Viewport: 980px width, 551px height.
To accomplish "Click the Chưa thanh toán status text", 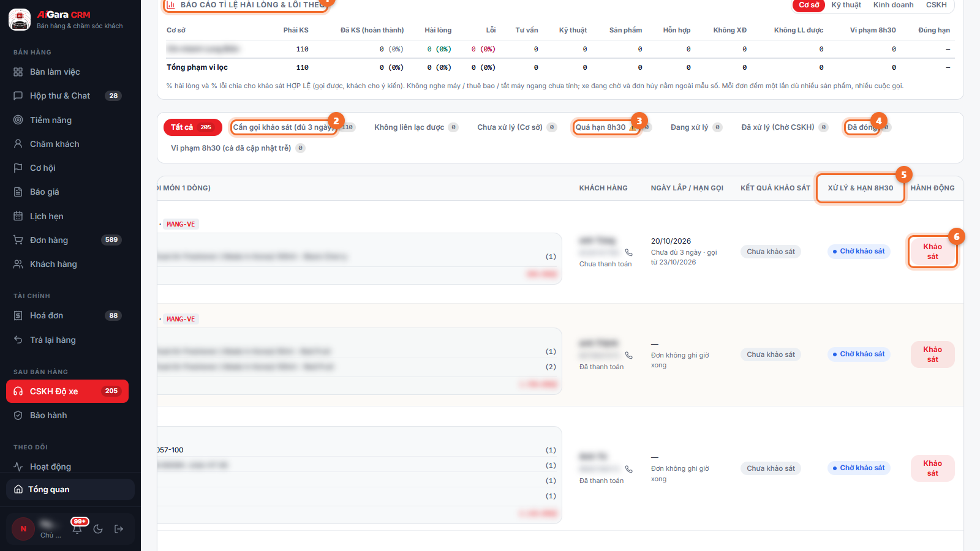I will point(605,264).
